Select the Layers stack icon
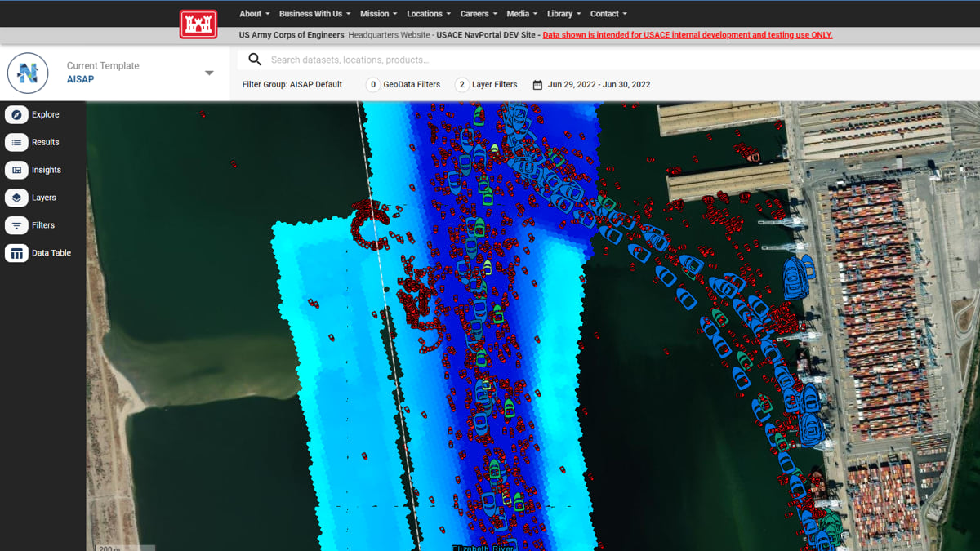 [x=16, y=198]
